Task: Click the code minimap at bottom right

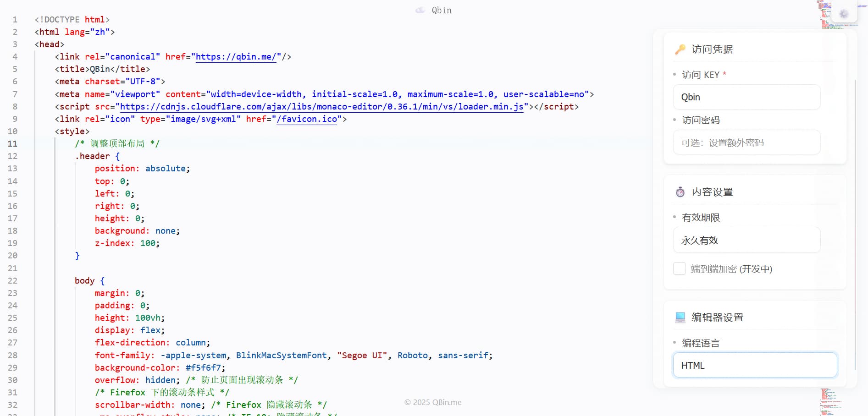Action: (830, 401)
